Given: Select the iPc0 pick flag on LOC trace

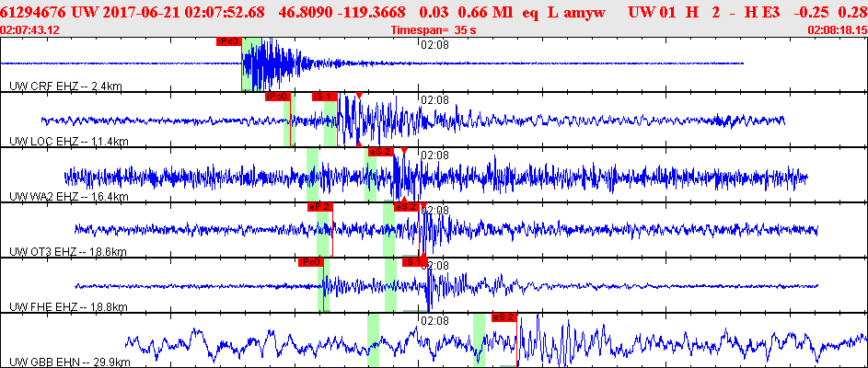Looking at the screenshot, I should (x=277, y=97).
